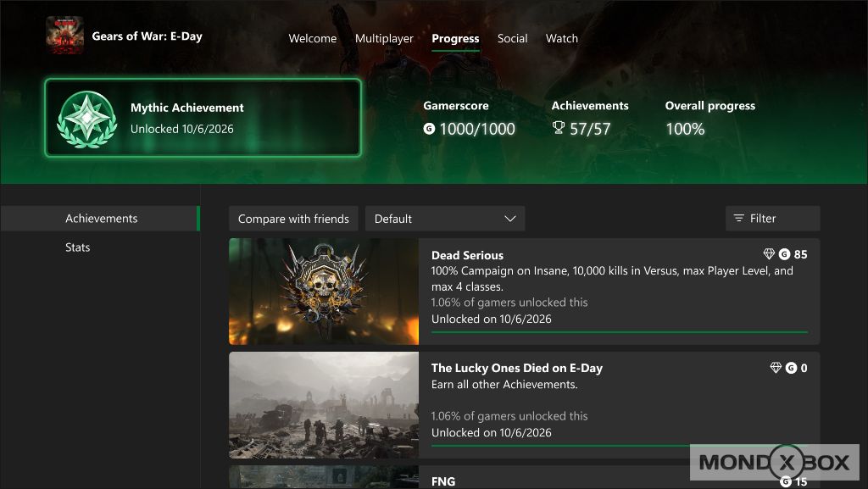Click the Mythic Achievement star badge icon

[x=87, y=119]
